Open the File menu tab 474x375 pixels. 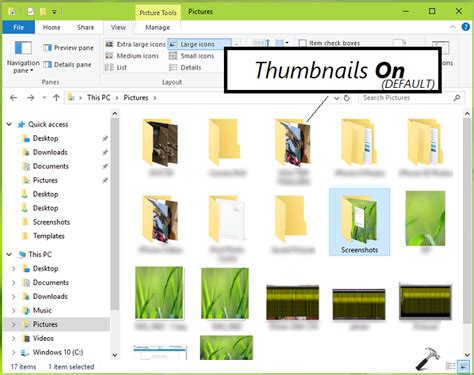click(x=18, y=27)
